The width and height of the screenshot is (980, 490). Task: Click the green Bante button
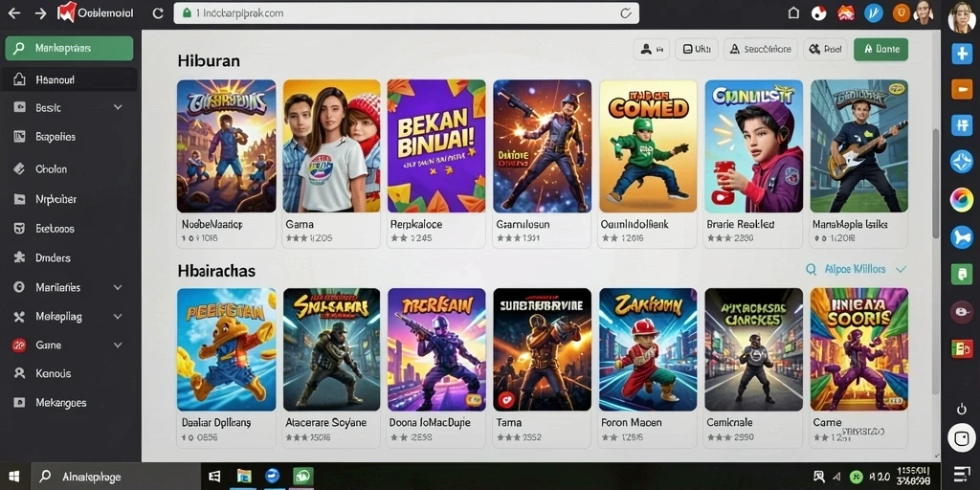click(x=880, y=49)
